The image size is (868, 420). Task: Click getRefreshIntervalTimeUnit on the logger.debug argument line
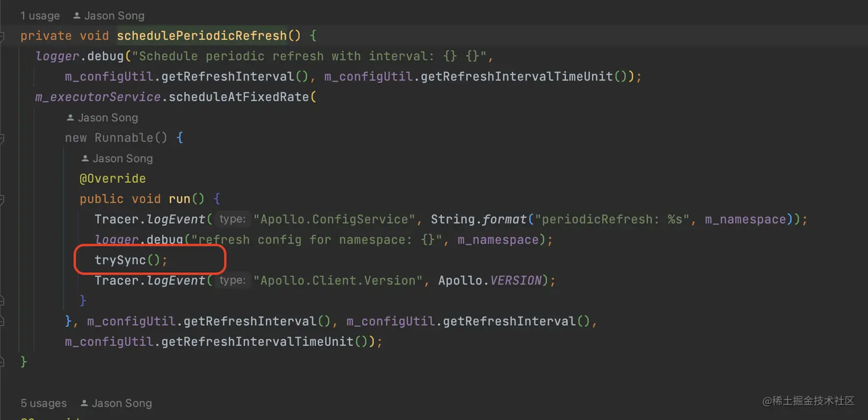(x=517, y=76)
